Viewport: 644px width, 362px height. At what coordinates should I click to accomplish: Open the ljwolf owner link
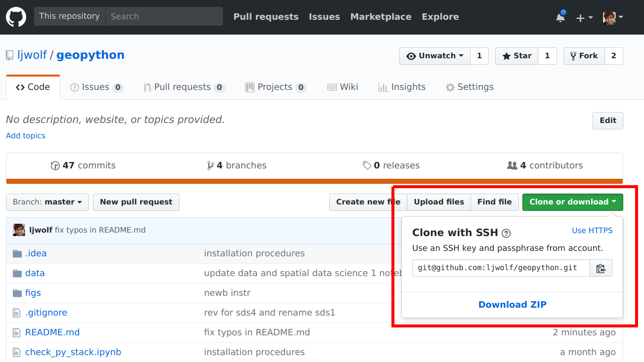click(32, 55)
